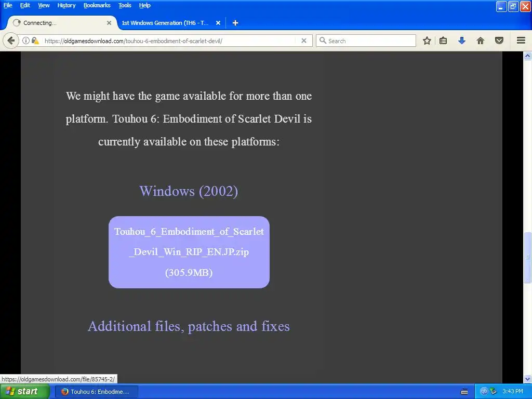Restore down the Firefox window

[513, 6]
